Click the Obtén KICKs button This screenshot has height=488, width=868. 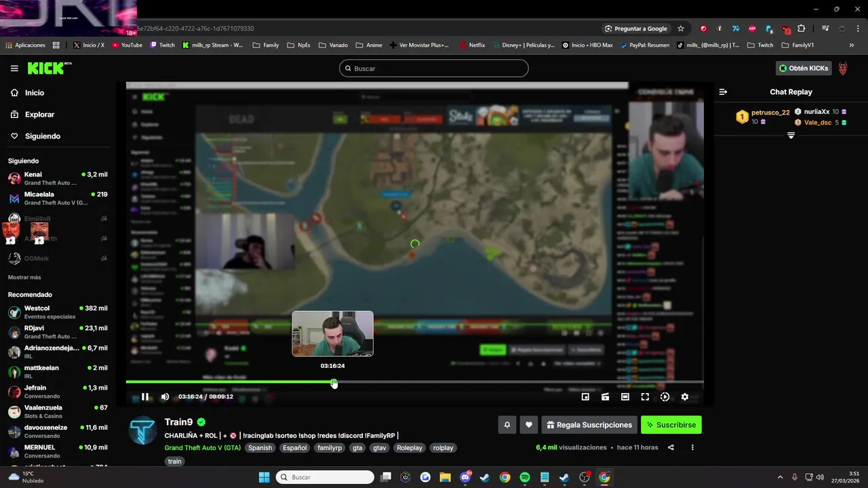804,68
